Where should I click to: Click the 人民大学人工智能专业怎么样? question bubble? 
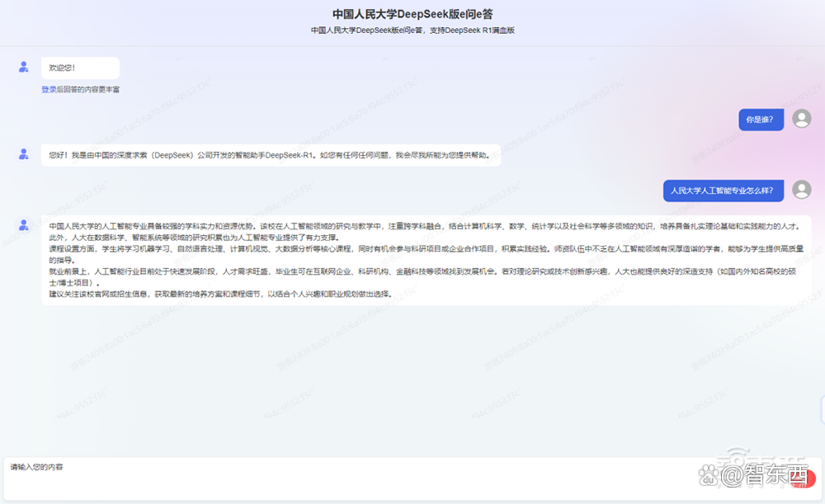723,191
